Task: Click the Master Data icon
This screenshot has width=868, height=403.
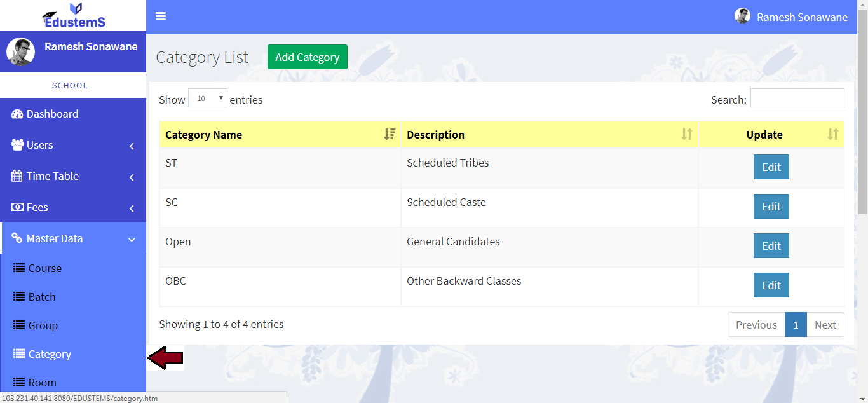Action: click(17, 238)
